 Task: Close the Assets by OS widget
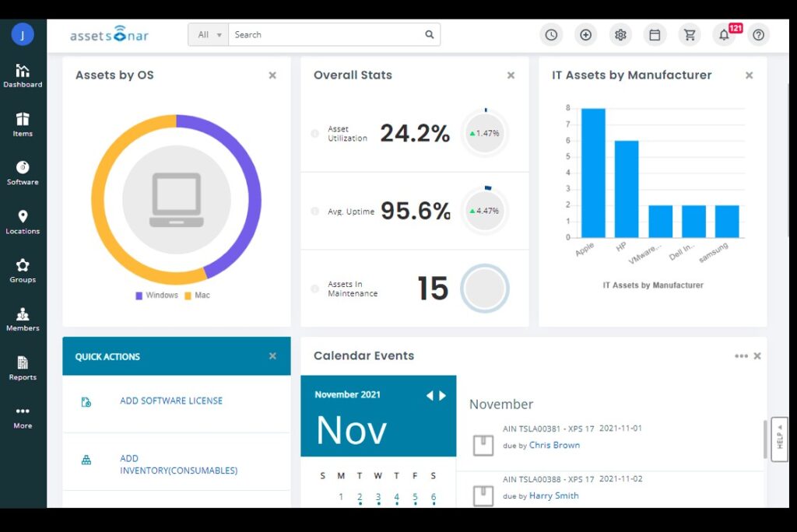(x=272, y=75)
